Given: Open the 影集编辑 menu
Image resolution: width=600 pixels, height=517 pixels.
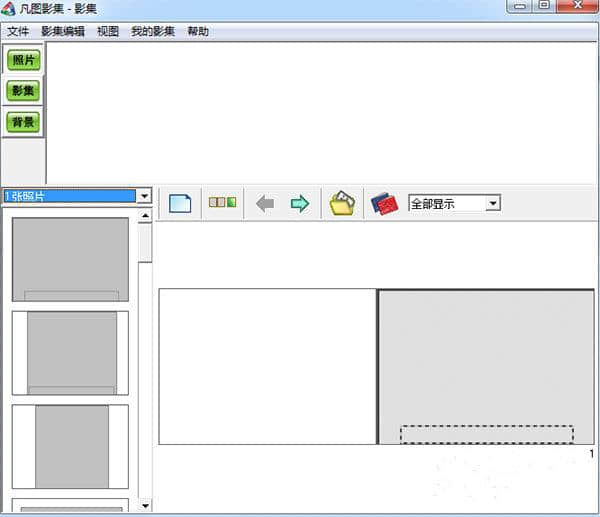Looking at the screenshot, I should (63, 31).
